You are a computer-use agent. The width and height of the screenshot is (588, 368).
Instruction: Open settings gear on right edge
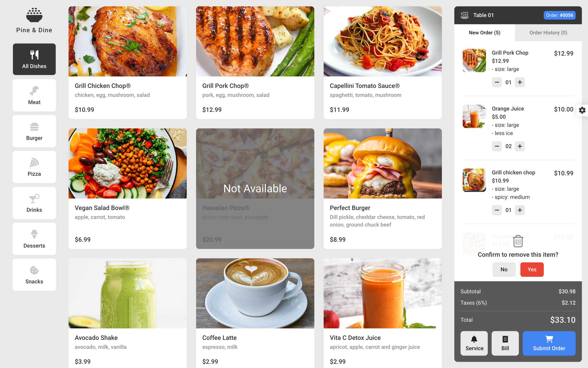tap(582, 110)
